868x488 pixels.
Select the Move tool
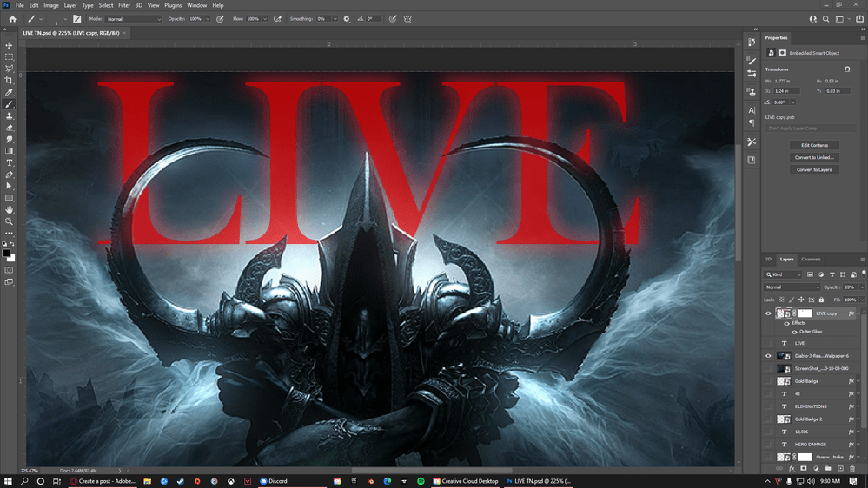click(x=10, y=45)
